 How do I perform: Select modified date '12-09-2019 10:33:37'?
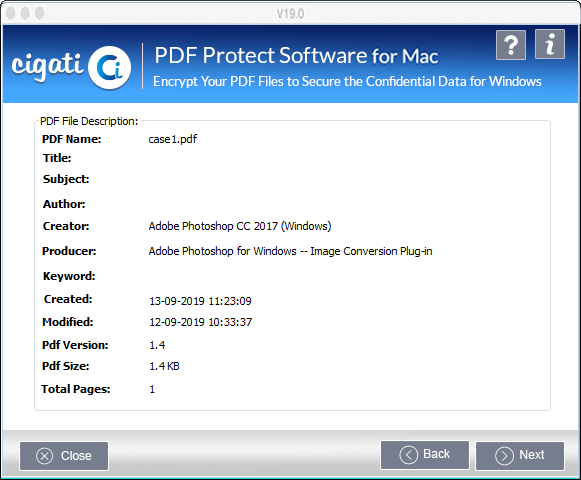point(200,322)
